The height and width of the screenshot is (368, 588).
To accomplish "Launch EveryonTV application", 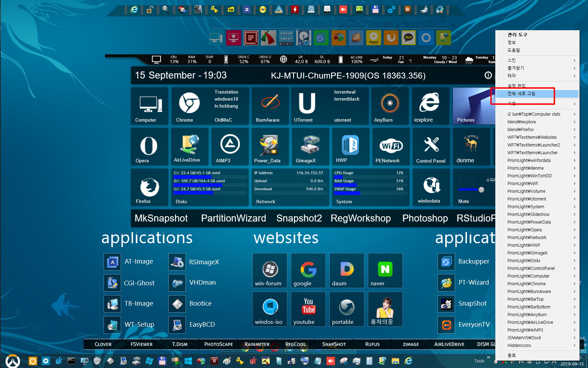I will [464, 325].
